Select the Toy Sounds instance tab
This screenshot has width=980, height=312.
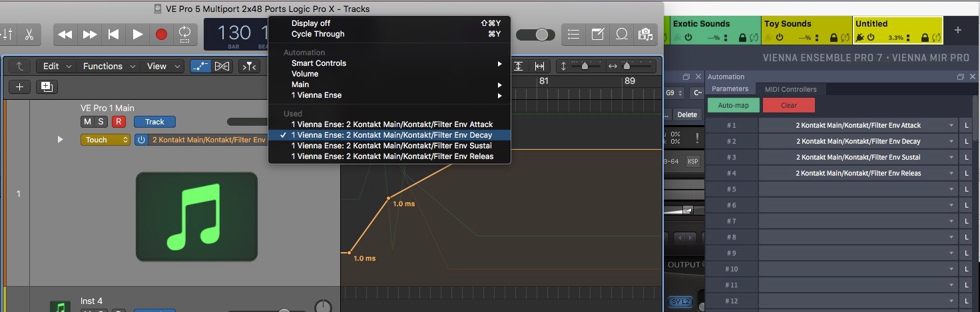(806, 30)
